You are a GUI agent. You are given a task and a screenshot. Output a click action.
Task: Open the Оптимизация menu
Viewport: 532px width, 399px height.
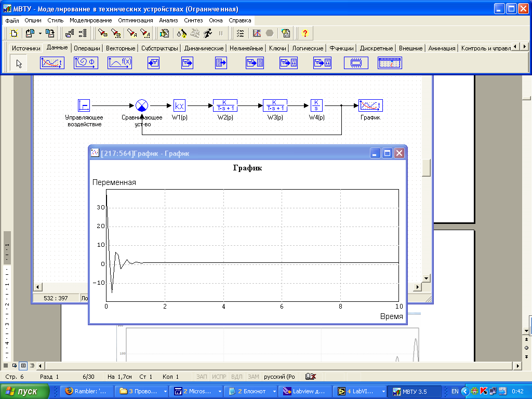click(136, 20)
